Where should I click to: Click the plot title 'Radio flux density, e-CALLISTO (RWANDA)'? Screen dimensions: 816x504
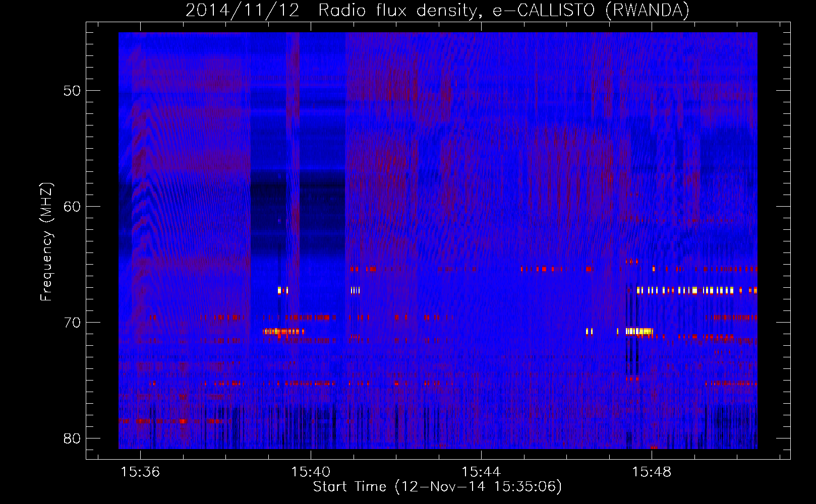[x=503, y=11]
